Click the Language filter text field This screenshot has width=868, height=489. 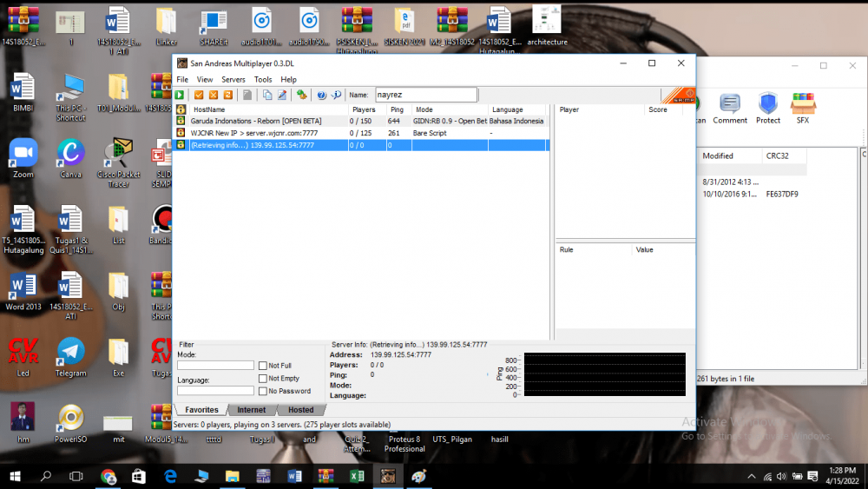pos(215,391)
